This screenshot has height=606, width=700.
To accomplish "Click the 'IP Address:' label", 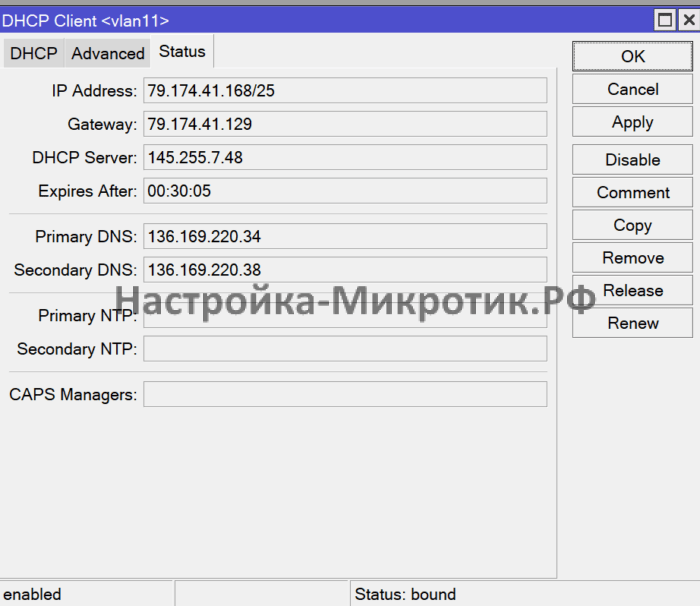I will click(94, 91).
